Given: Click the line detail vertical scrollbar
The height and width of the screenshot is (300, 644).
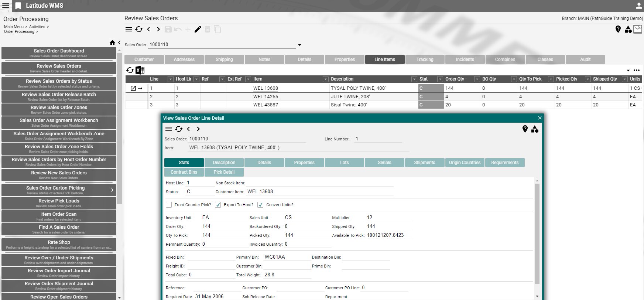Looking at the screenshot, I should 537,233.
